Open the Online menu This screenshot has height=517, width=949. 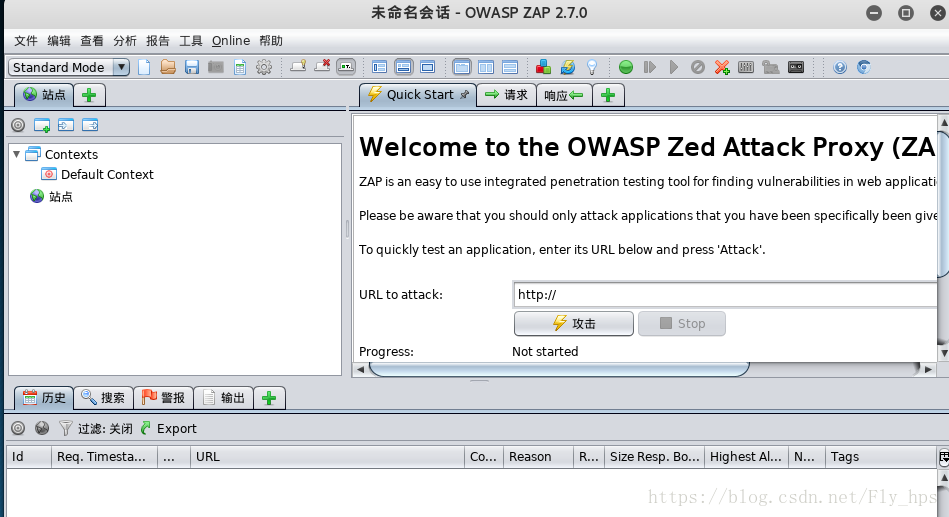click(x=231, y=41)
